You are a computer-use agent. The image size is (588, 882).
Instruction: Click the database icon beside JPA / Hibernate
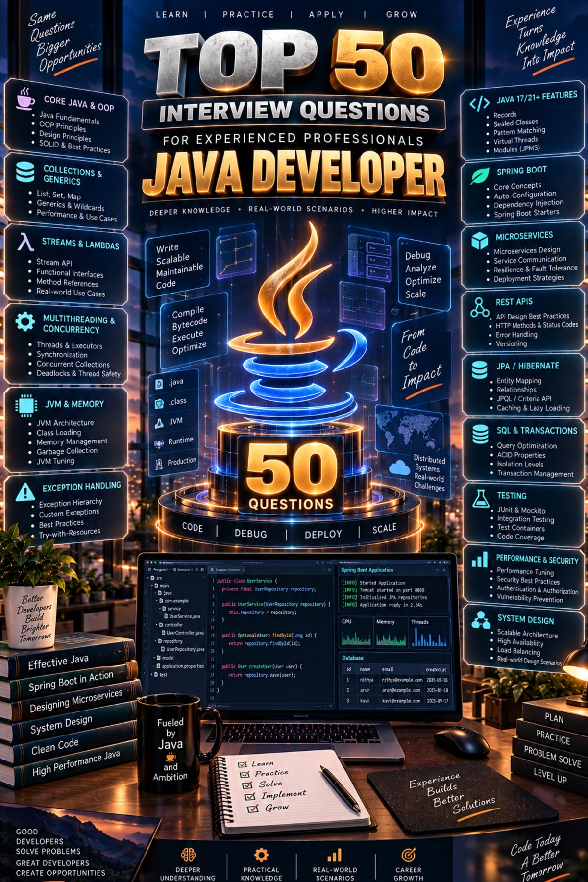click(x=480, y=370)
